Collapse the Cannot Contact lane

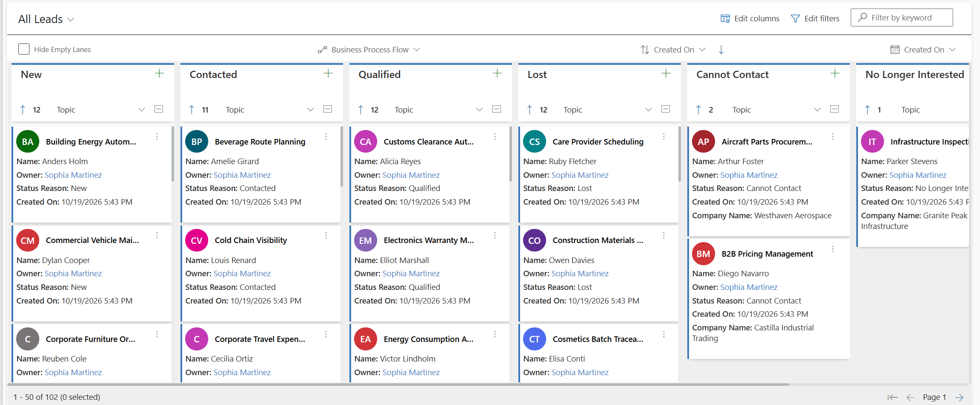click(835, 109)
